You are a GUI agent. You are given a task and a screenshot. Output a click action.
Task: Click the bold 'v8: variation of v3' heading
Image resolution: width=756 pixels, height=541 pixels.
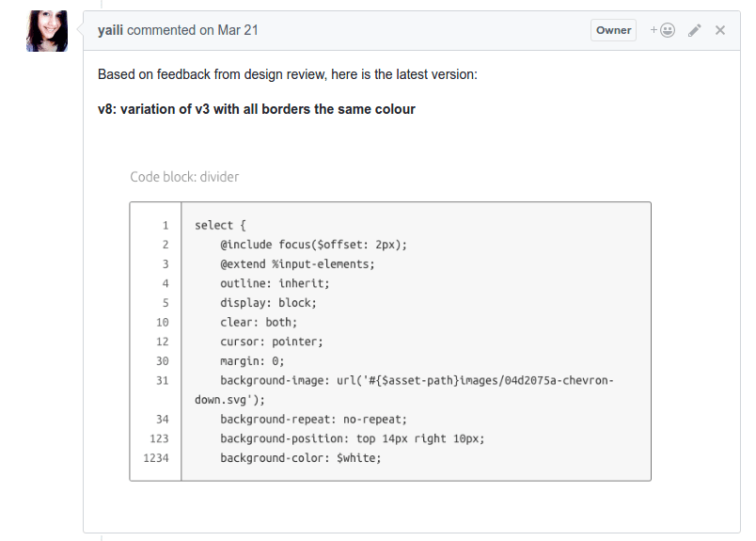pyautogui.click(x=256, y=109)
